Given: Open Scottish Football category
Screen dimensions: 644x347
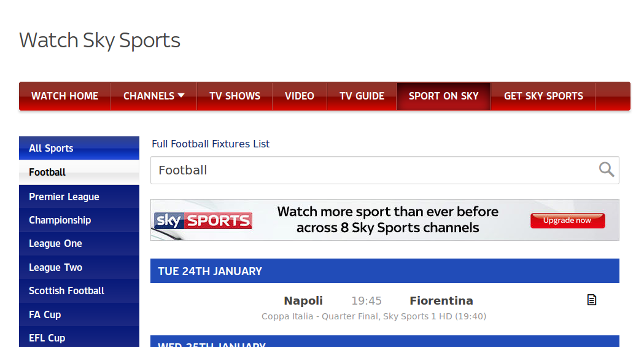Looking at the screenshot, I should click(x=79, y=290).
